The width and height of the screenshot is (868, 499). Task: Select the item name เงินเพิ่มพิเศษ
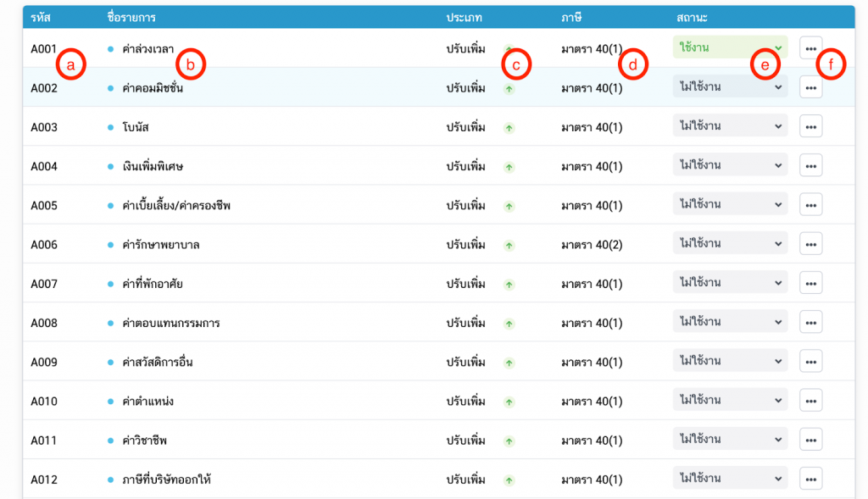pyautogui.click(x=153, y=166)
